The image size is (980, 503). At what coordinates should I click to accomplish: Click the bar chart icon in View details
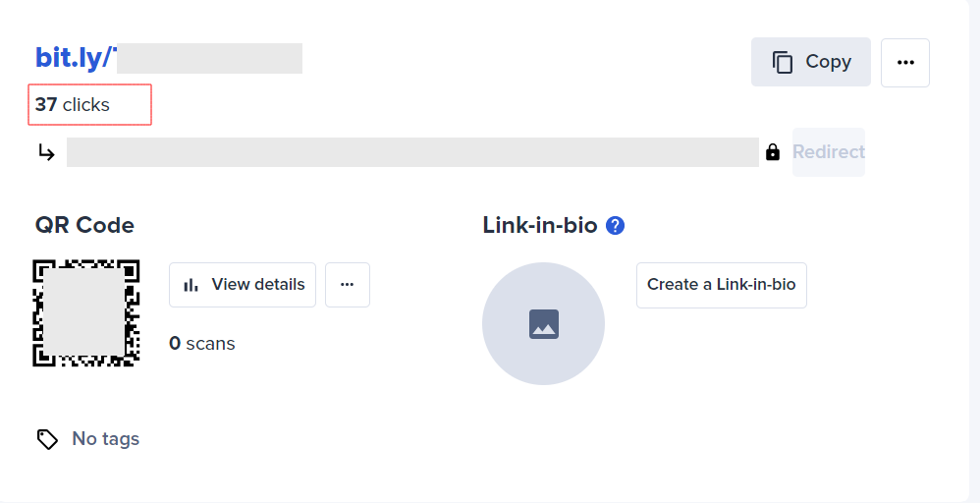point(191,285)
